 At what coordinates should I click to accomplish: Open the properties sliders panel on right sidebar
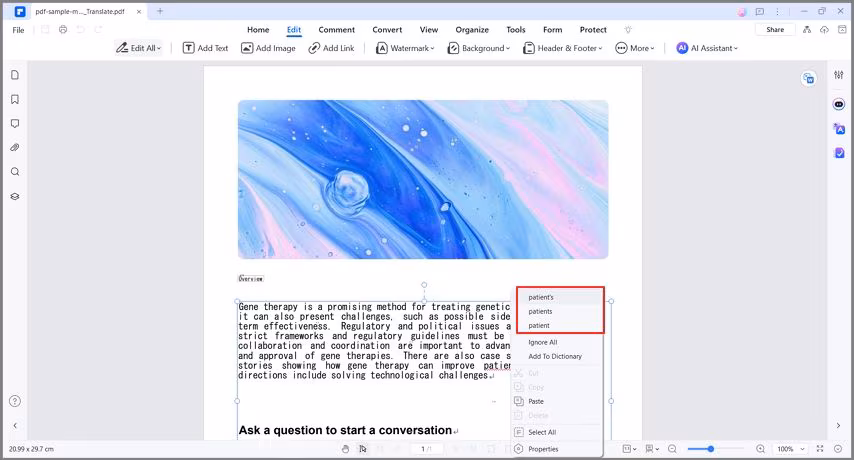click(839, 75)
